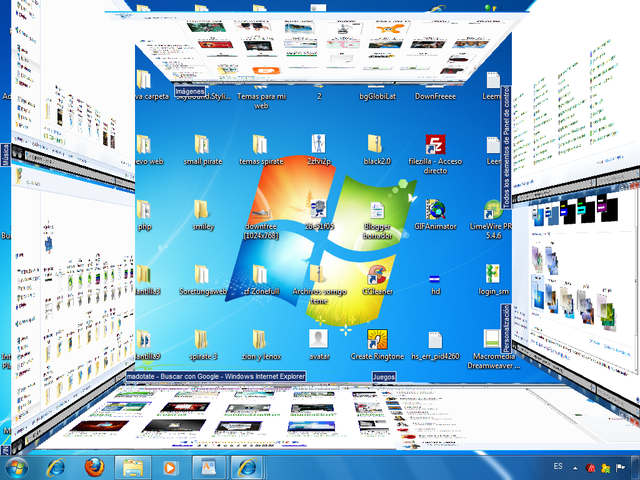Select the hd flag icon
This screenshot has height=480, width=640.
(x=435, y=284)
